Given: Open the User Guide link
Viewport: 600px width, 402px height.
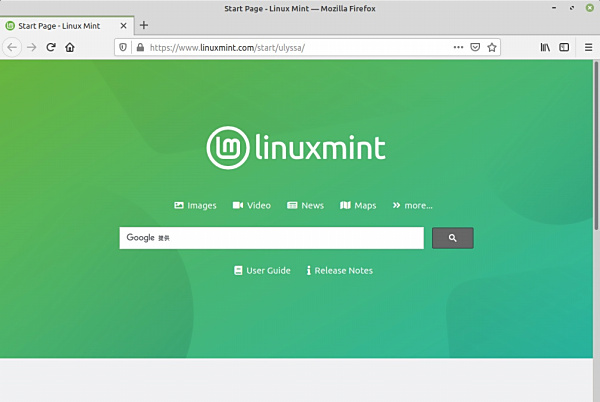Looking at the screenshot, I should pyautogui.click(x=262, y=270).
